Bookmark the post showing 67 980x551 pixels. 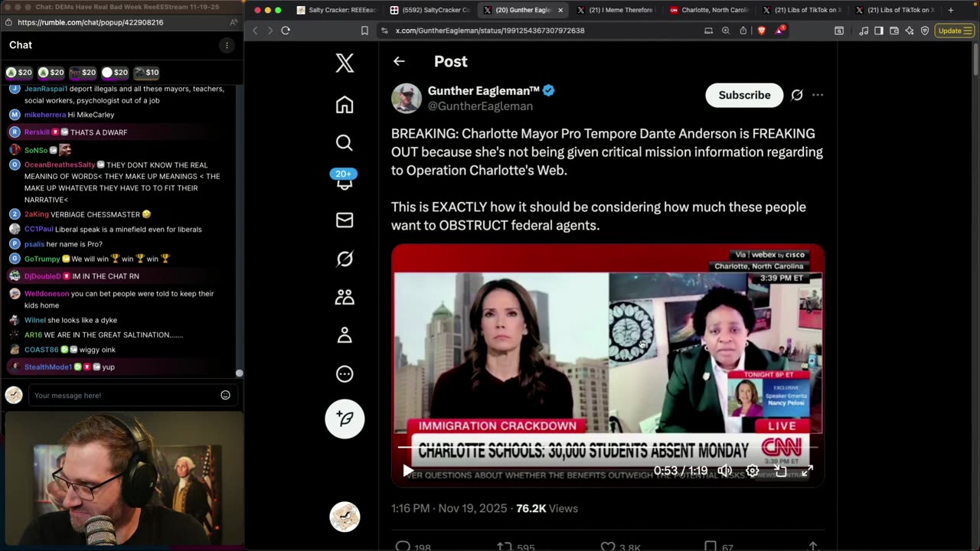[x=710, y=546]
